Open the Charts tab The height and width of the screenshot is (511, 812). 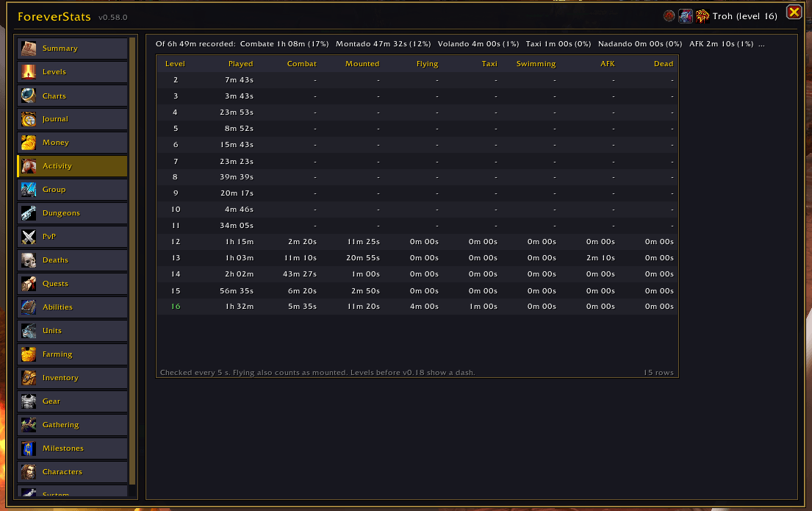(72, 96)
